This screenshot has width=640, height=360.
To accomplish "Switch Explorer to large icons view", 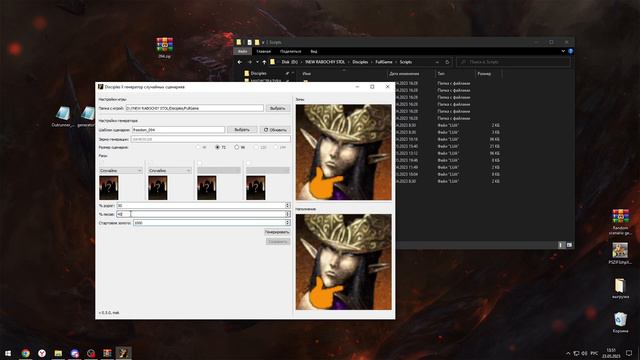I will coord(569,245).
